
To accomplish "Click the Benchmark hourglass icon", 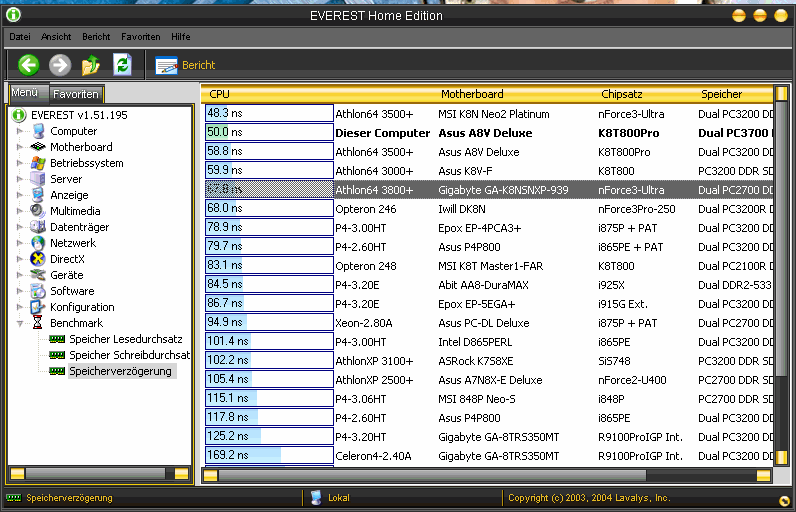I will tap(38, 323).
